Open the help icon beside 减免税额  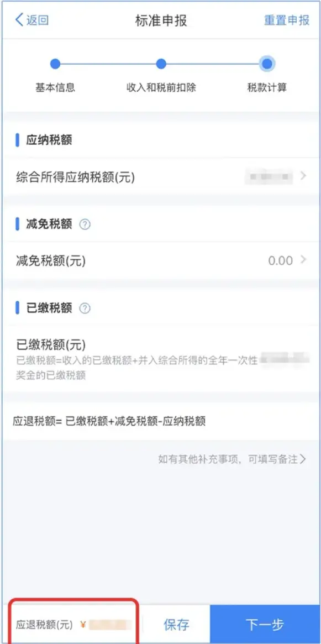tap(84, 223)
